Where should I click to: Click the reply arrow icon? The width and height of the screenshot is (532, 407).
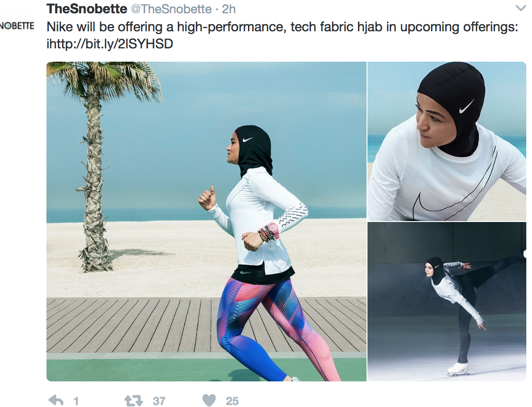pos(56,400)
